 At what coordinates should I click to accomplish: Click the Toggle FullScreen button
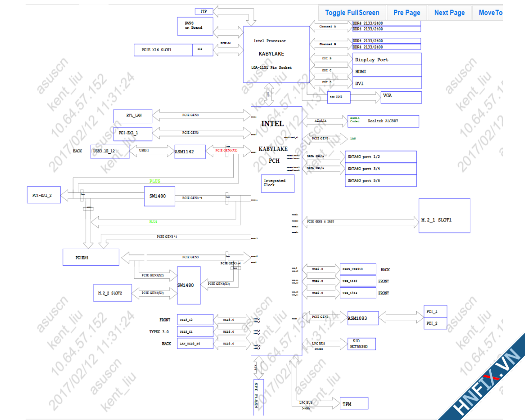point(352,13)
